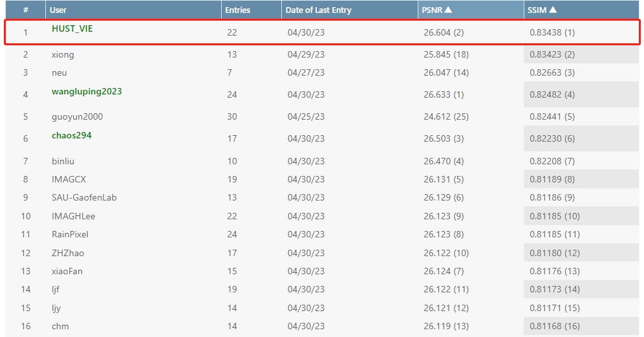This screenshot has height=337, width=644.
Task: Click the SSIM sort arrow icon
Action: (x=553, y=10)
